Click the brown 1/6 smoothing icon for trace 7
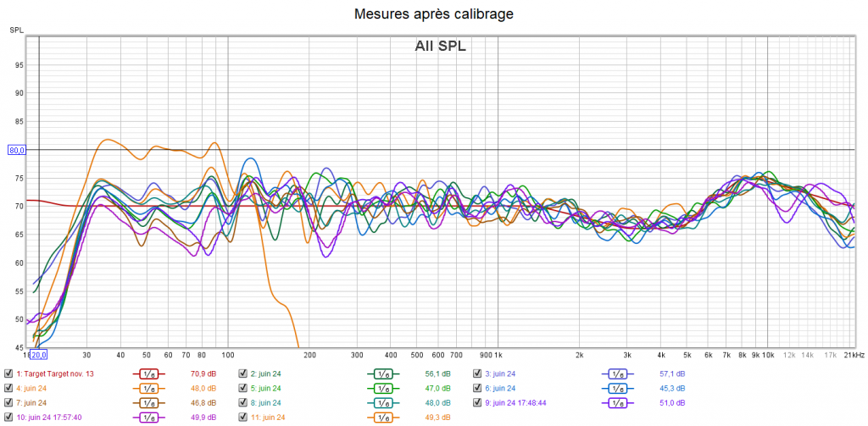The image size is (868, 426). coord(149,402)
